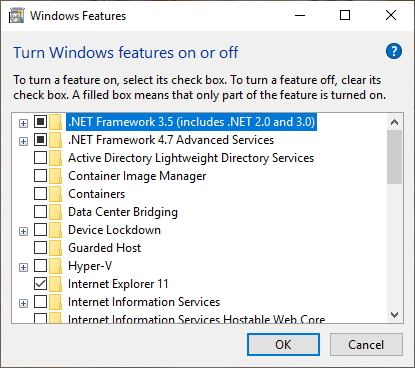Expand the Hyper-V tree node
415x368 pixels.
click(x=23, y=268)
